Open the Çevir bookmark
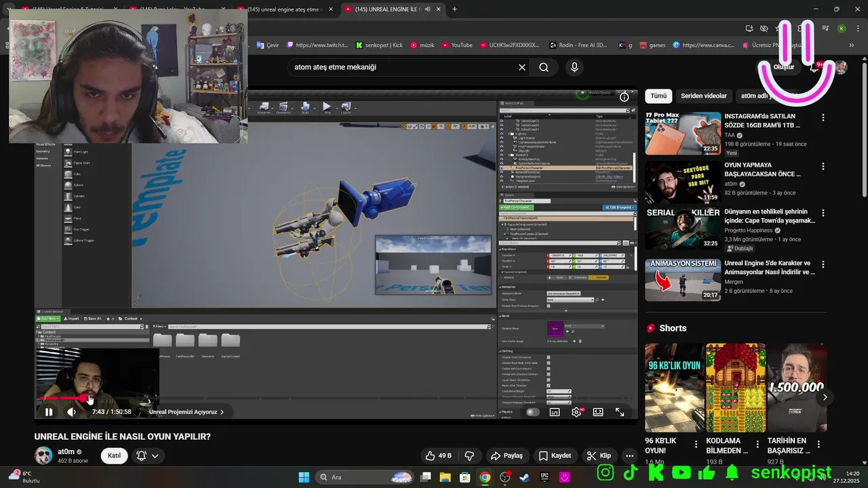The height and width of the screenshot is (488, 868). 268,45
